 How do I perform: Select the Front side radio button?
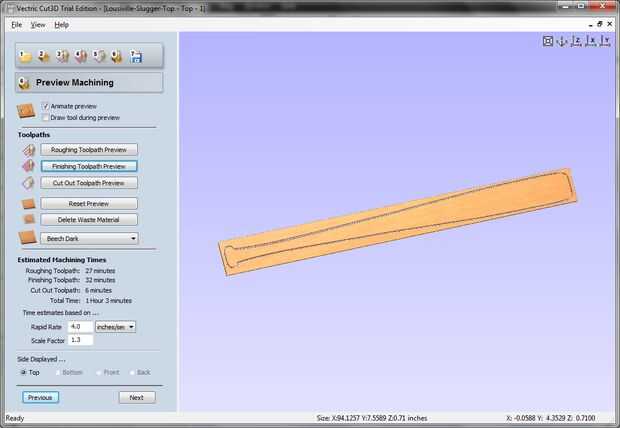[x=98, y=372]
